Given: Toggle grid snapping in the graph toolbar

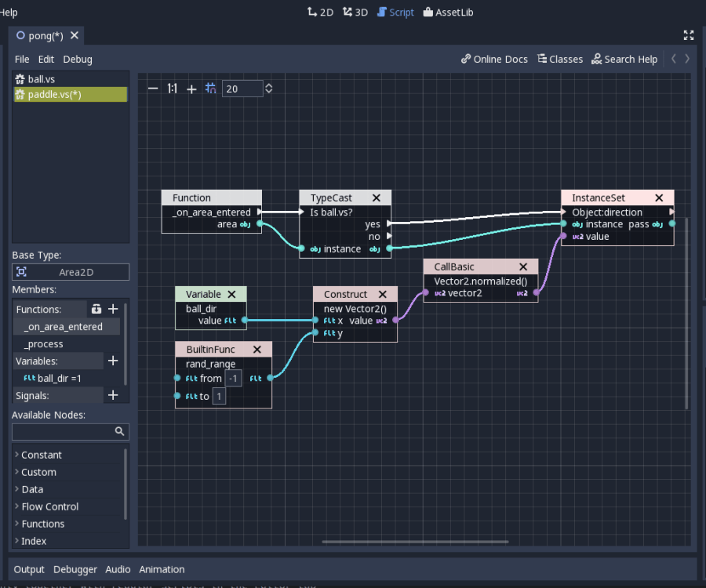Looking at the screenshot, I should point(210,89).
